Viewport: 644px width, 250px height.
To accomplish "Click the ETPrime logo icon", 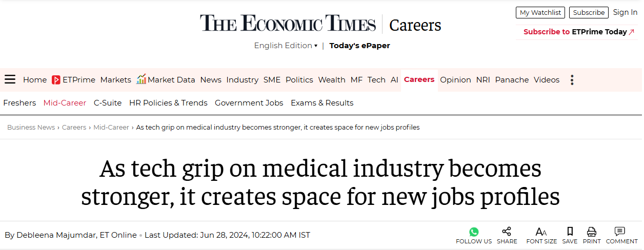I will [56, 80].
